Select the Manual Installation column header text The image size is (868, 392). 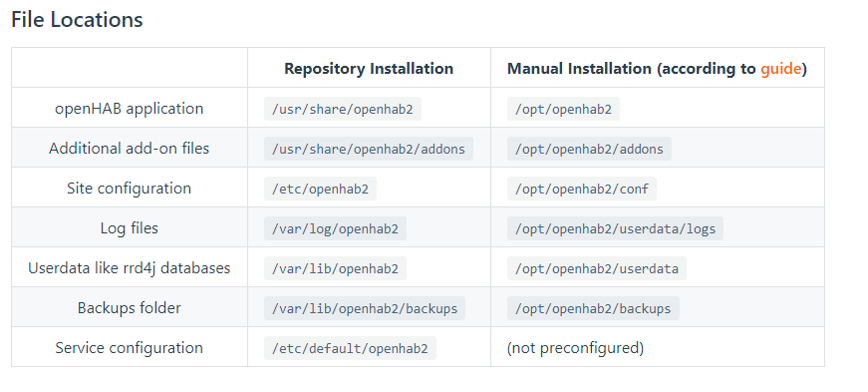coord(657,68)
